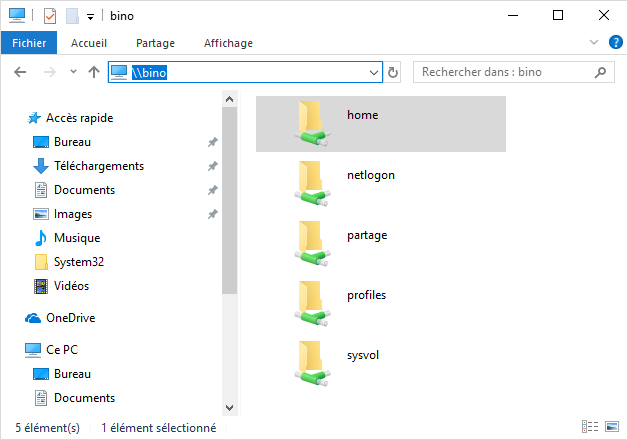Go up one level with Up arrow

94,73
